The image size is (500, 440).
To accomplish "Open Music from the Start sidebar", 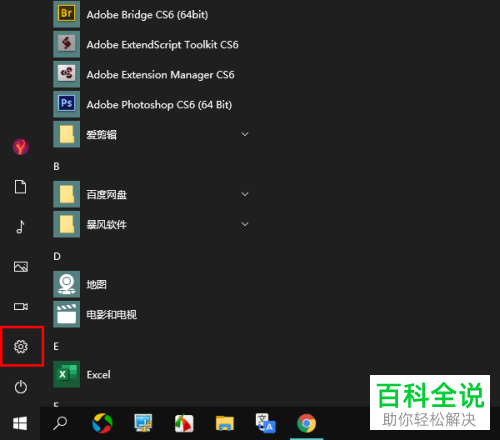I will pyautogui.click(x=20, y=227).
